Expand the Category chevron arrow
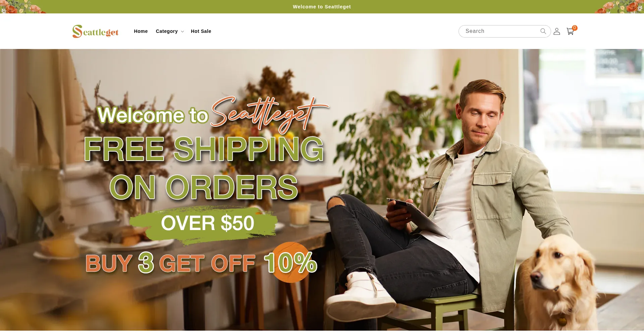Image resolution: width=644 pixels, height=333 pixels. tap(182, 32)
